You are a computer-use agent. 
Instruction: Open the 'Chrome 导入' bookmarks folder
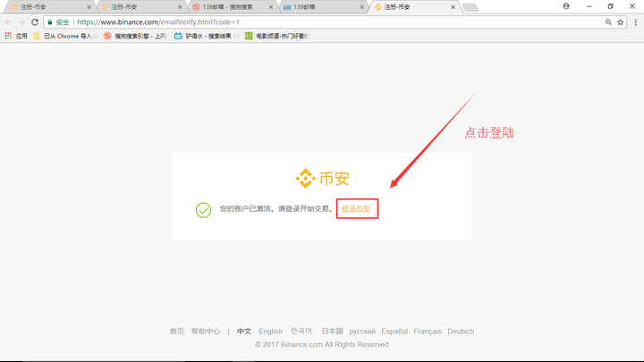65,36
